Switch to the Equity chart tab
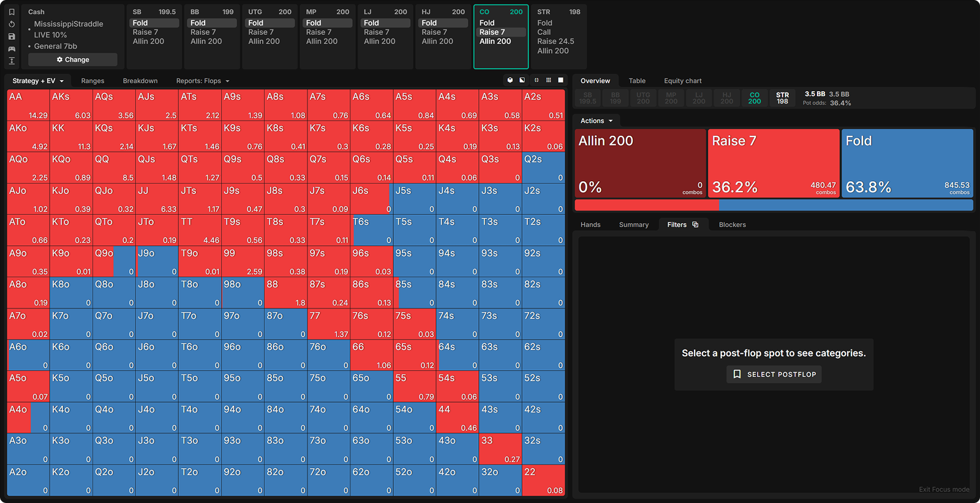The height and width of the screenshot is (503, 980). pyautogui.click(x=682, y=81)
